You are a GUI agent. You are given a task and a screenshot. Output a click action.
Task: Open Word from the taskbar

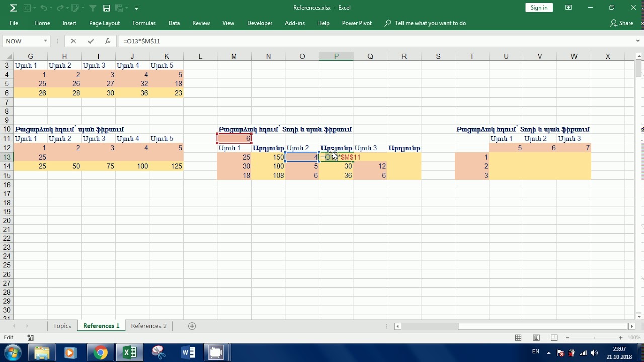pos(188,353)
